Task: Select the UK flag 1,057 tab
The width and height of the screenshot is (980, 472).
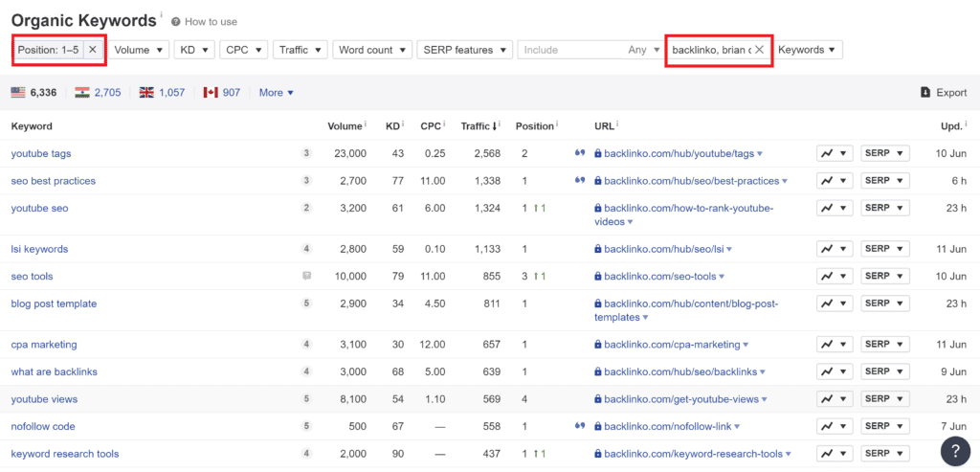Action: coord(162,93)
